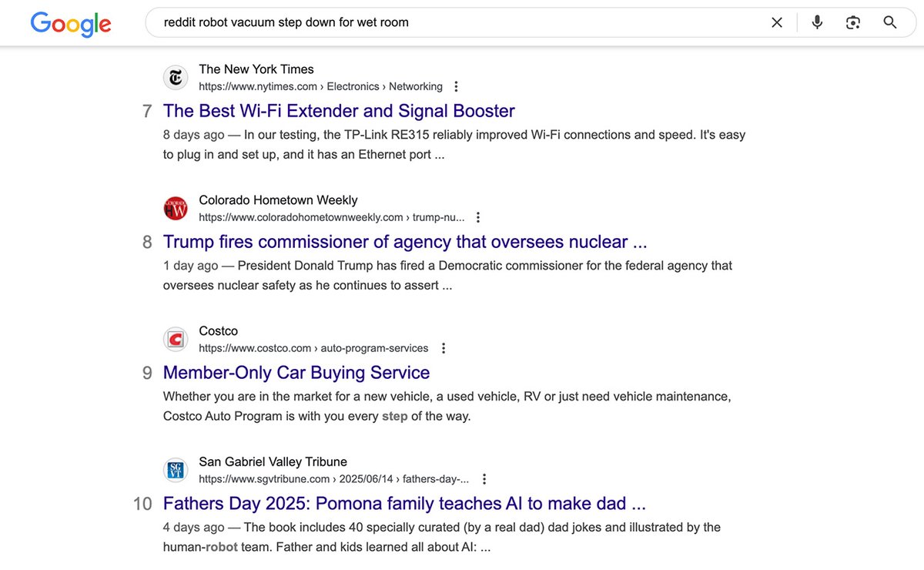Open "Member-Only Car Buying Service" result
924x570 pixels.
tap(296, 373)
